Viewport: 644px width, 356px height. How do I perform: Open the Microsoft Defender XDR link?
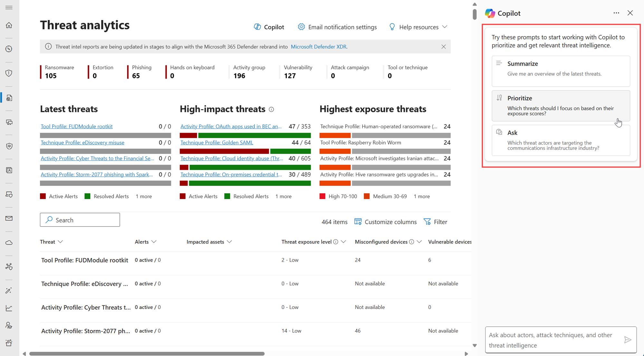point(318,47)
